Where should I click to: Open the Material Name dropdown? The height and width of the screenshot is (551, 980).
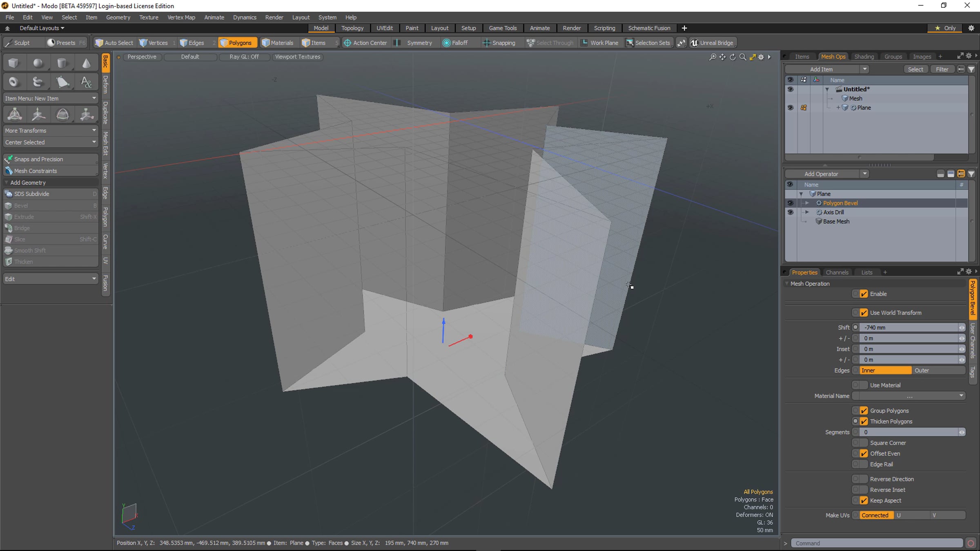[909, 396]
